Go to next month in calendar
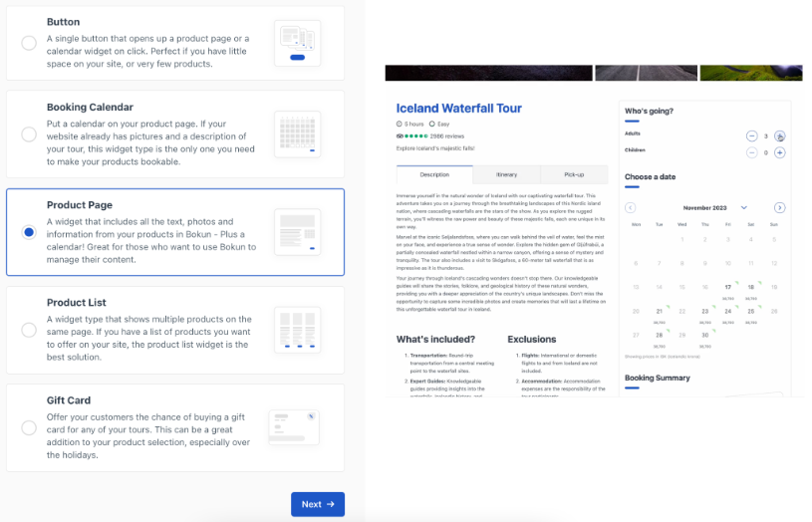The image size is (812, 522). pos(780,207)
